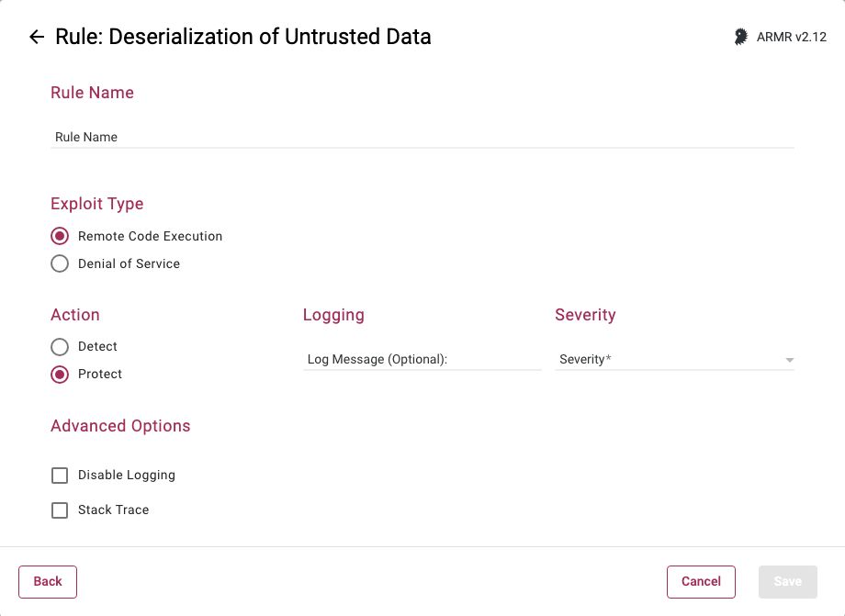The width and height of the screenshot is (845, 616).
Task: Click the back arrow beside the rule title
Action: point(37,37)
